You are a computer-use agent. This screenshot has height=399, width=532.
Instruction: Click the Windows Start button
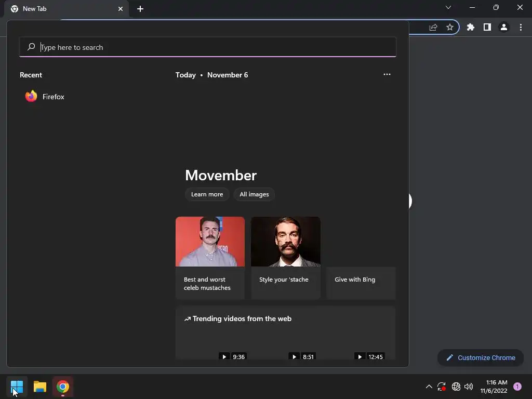(17, 387)
